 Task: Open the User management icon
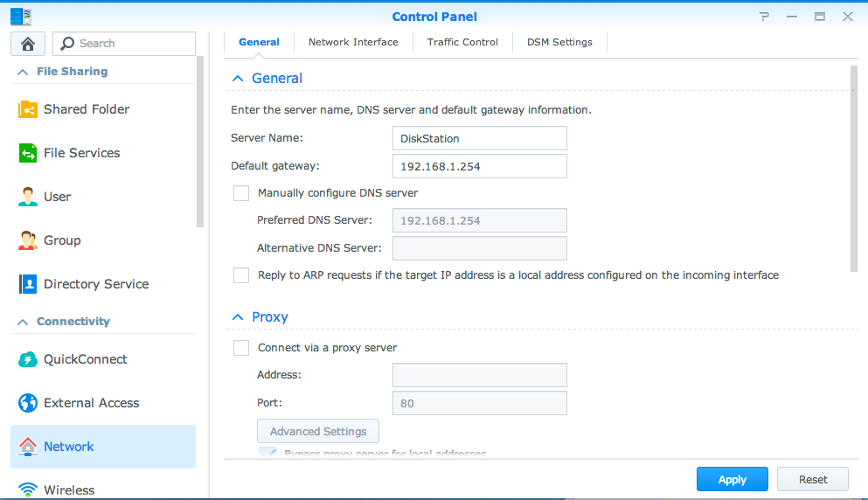(x=28, y=197)
